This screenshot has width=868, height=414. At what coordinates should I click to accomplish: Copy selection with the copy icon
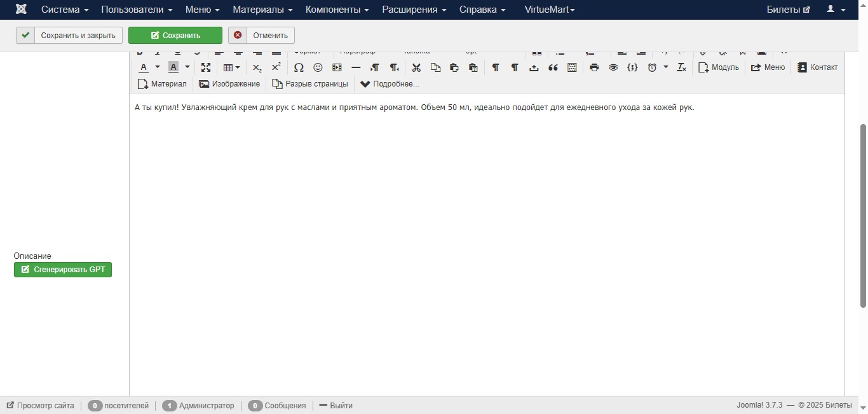[x=435, y=67]
